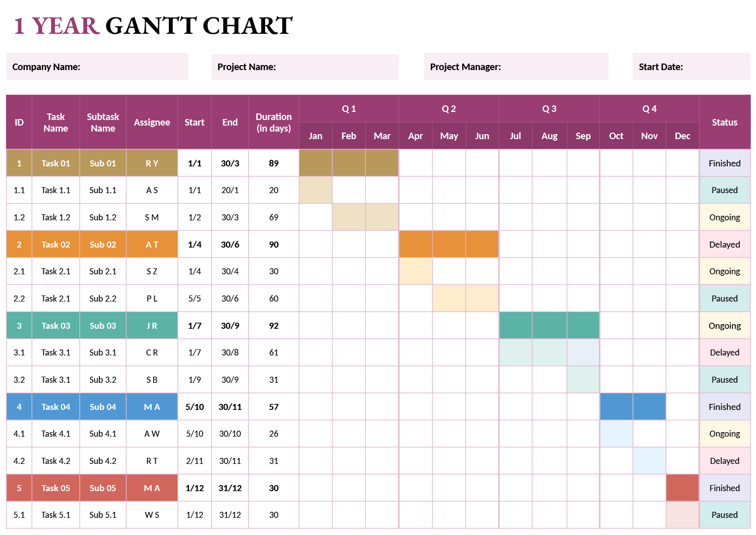Click the Finished status of Task 04
This screenshot has width=756, height=535.
(x=724, y=407)
